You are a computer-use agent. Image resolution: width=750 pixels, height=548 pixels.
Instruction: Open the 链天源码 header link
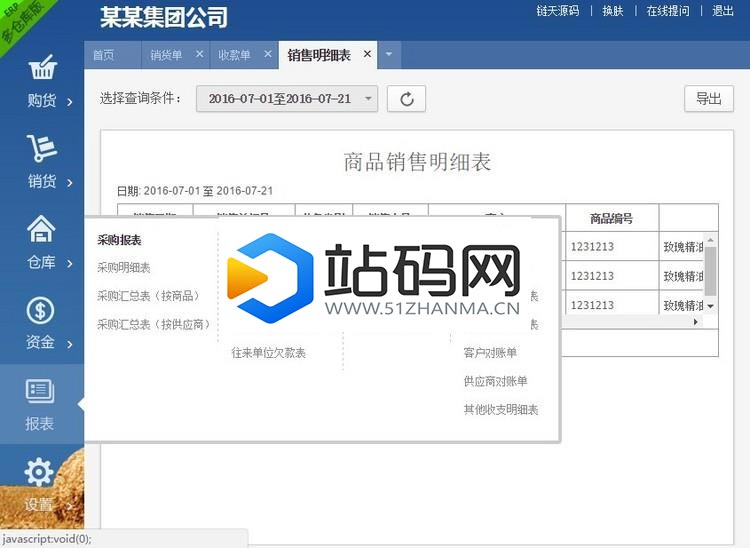(x=558, y=11)
